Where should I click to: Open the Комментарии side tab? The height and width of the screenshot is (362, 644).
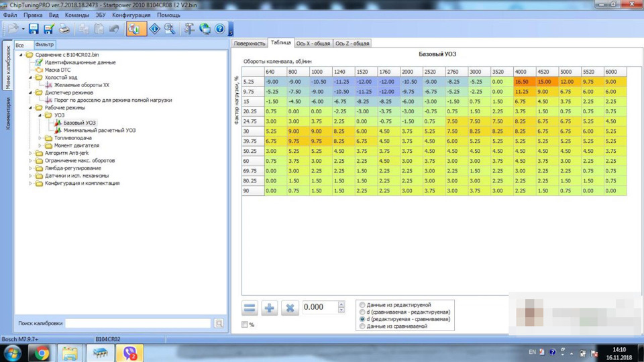point(7,114)
